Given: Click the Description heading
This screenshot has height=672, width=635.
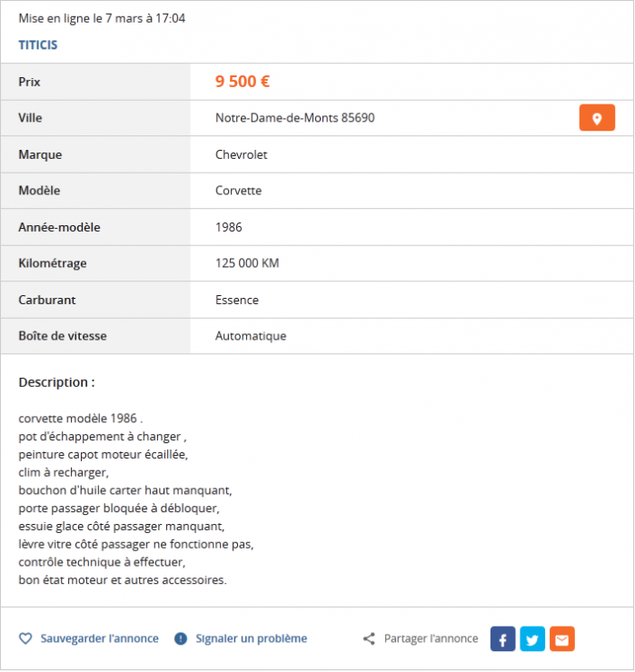Looking at the screenshot, I should click(x=56, y=382).
